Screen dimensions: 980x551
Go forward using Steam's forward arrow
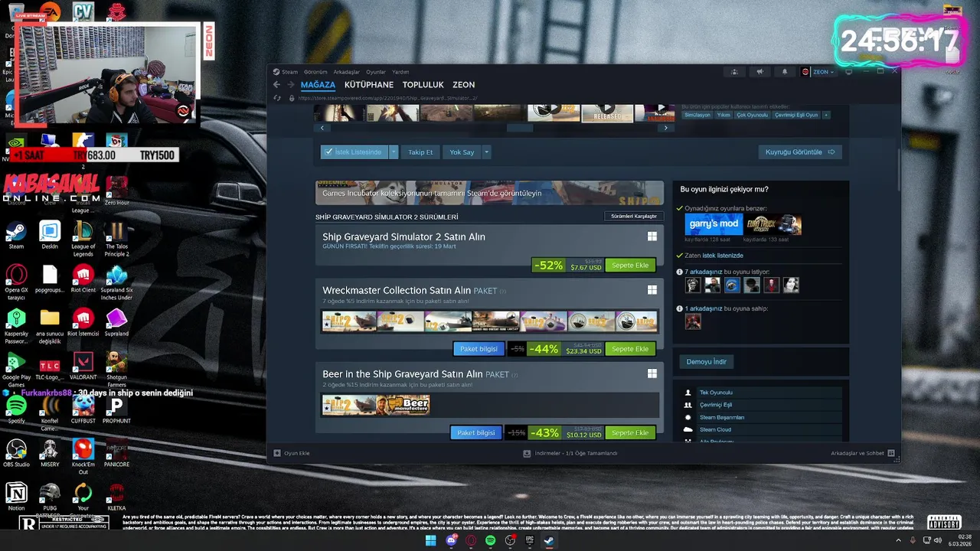tap(291, 85)
